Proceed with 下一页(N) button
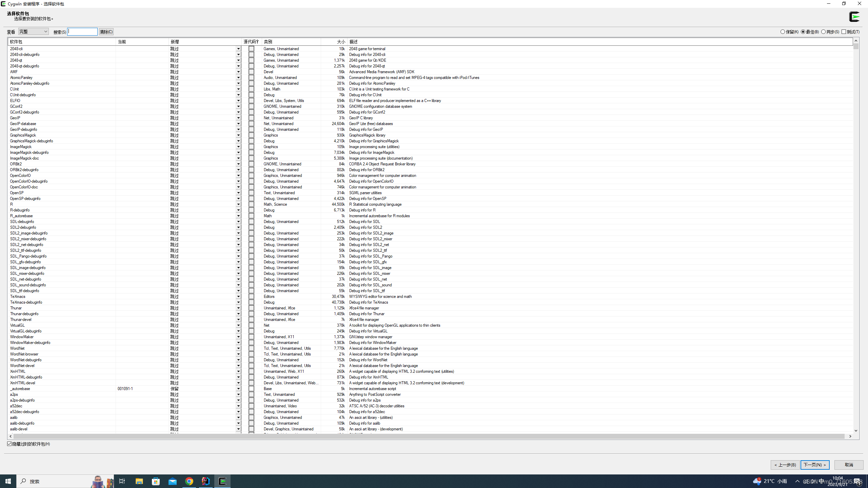The height and width of the screenshot is (488, 868). (815, 465)
